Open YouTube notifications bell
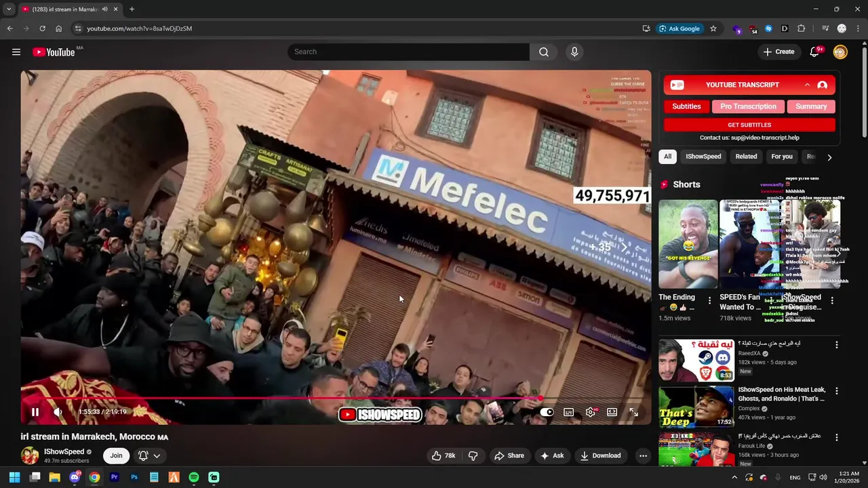This screenshot has height=488, width=868. coord(815,52)
